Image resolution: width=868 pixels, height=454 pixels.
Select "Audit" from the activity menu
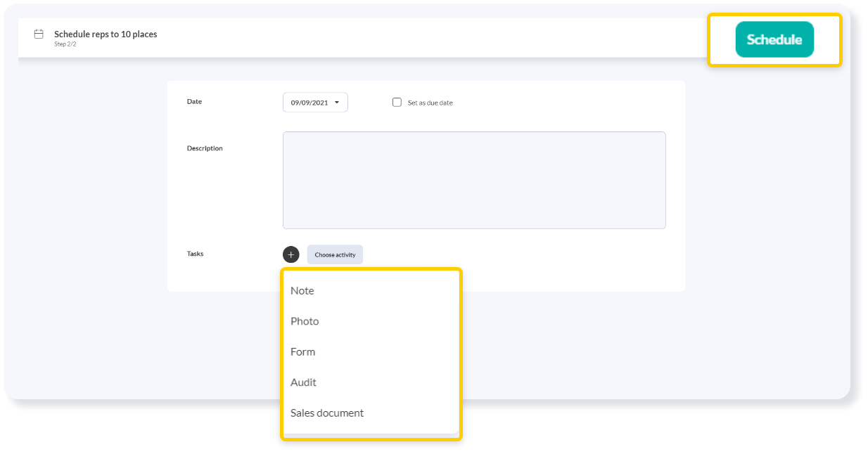303,382
